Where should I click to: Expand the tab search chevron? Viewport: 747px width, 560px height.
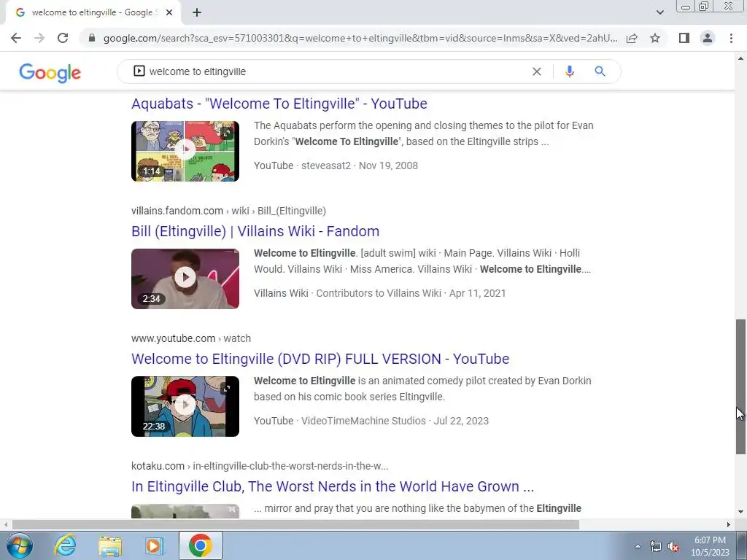tap(659, 12)
